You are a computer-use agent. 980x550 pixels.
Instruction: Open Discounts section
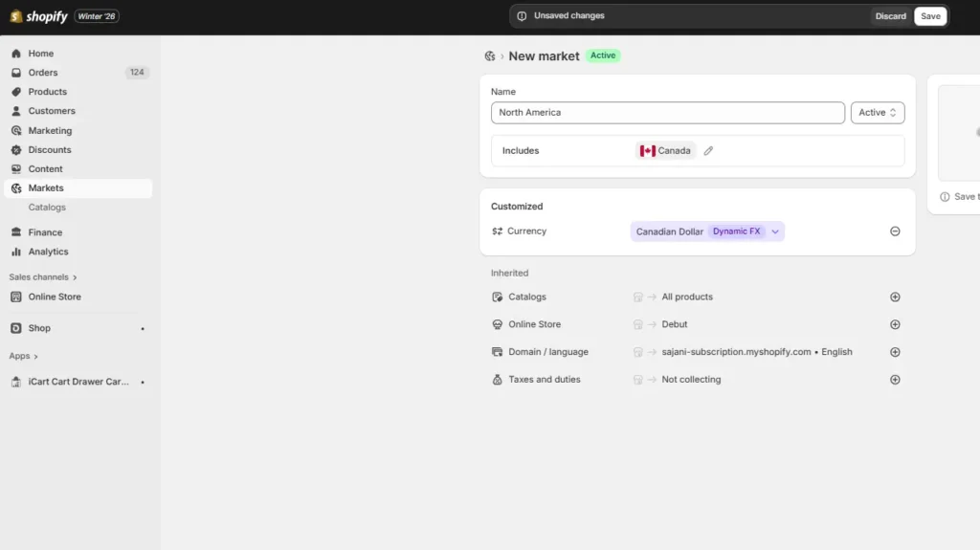pos(50,150)
